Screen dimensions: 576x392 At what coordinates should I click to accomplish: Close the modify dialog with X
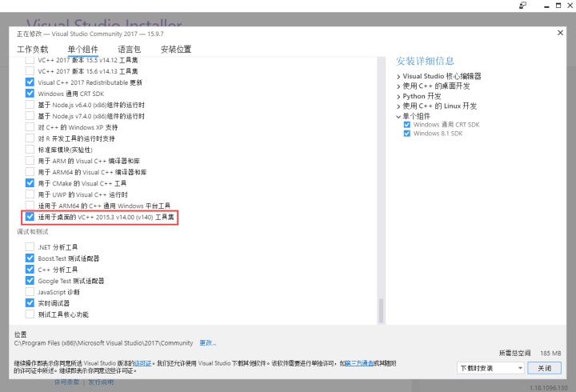tap(560, 33)
